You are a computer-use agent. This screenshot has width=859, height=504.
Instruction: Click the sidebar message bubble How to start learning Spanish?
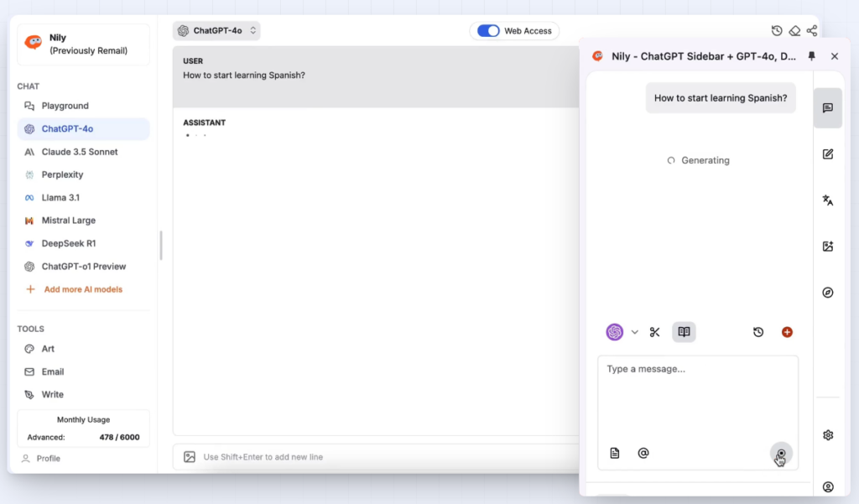pos(721,98)
